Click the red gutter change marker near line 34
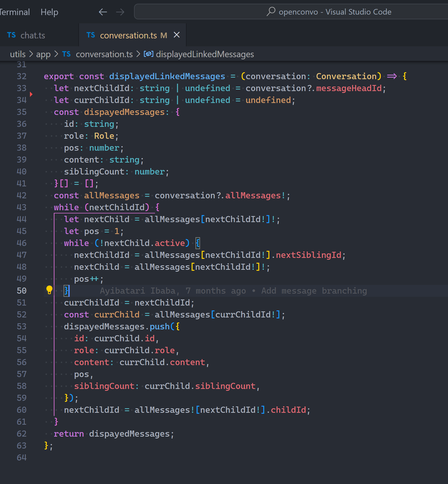The width and height of the screenshot is (448, 484). click(31, 94)
